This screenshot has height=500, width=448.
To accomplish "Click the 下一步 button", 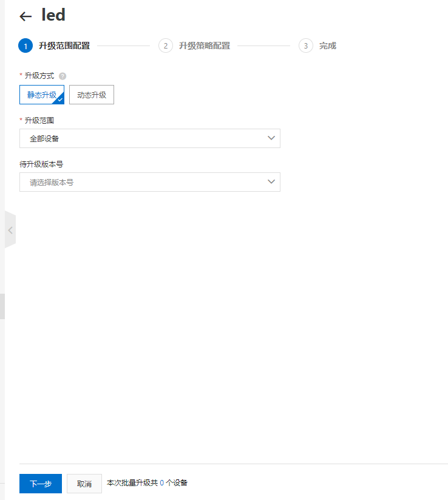I will tap(41, 484).
